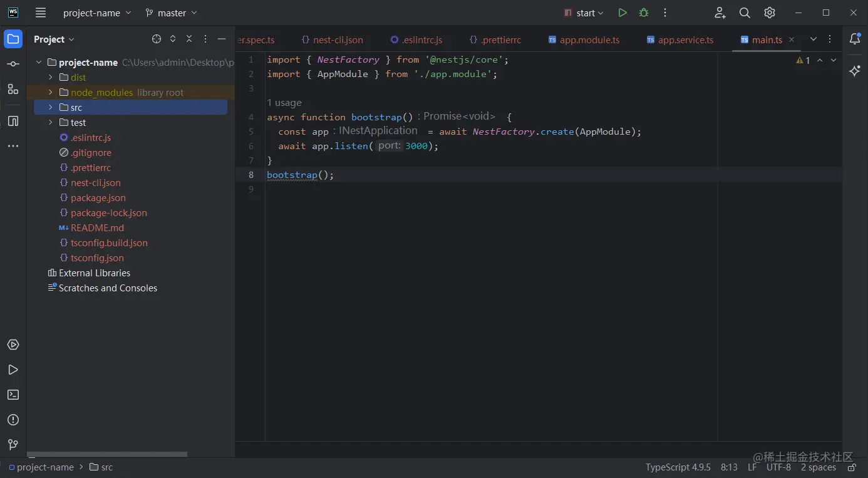Toggle the Project tool window folder icon
The height and width of the screenshot is (478, 868).
coord(13,39)
